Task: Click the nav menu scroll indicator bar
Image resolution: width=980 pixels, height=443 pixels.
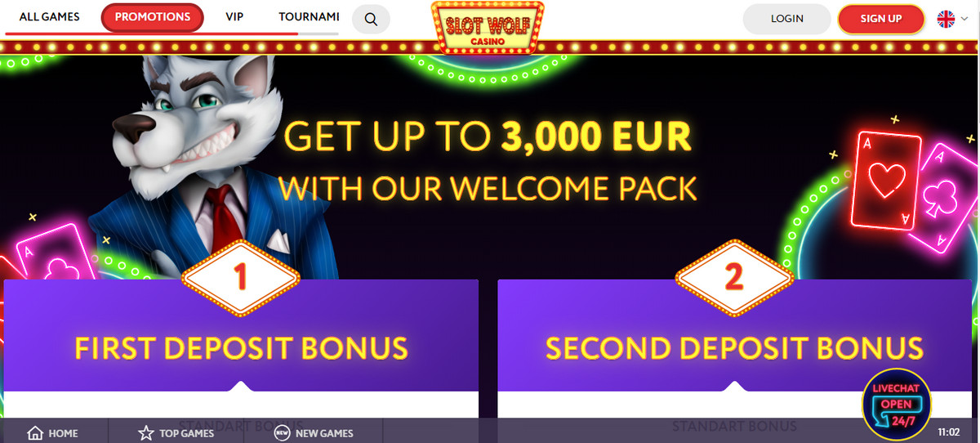Action: [172, 34]
